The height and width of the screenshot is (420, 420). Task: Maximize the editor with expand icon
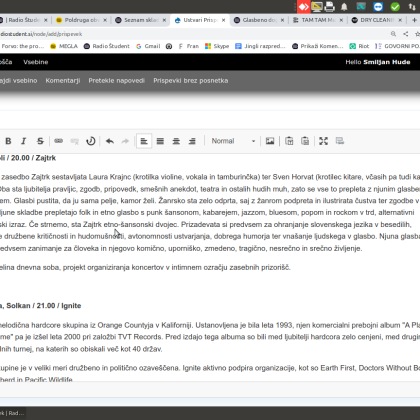(323, 141)
